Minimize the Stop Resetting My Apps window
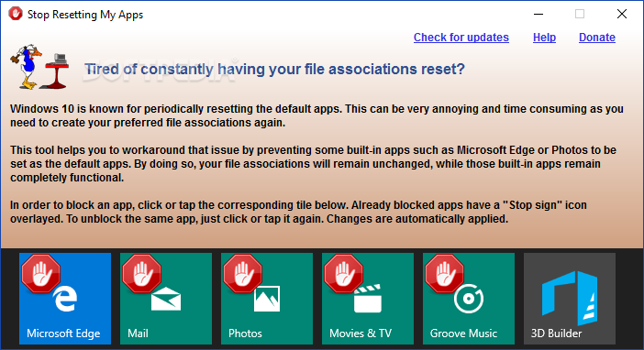 tap(539, 14)
